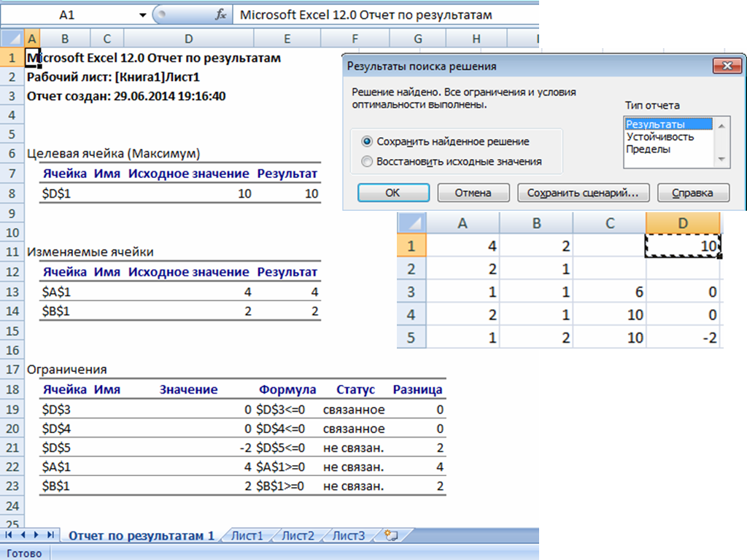Click value -2 in constraints table row $D$5
The height and width of the screenshot is (560, 747).
click(x=245, y=448)
